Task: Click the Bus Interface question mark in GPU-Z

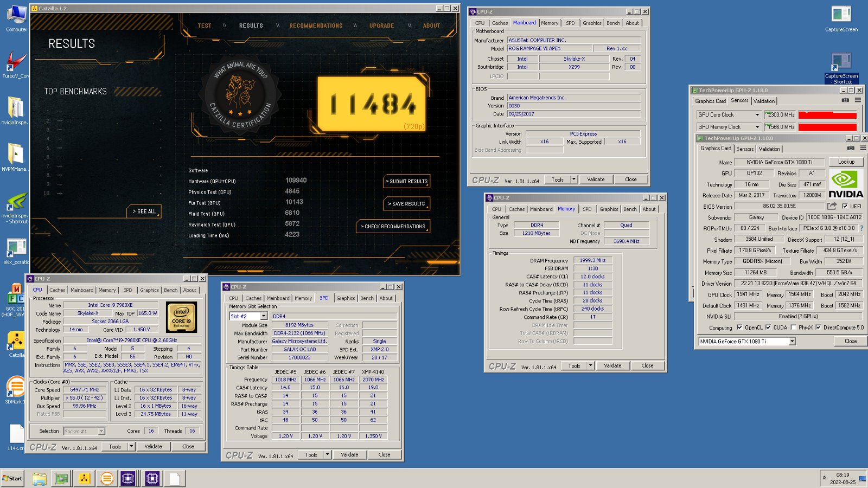Action: (861, 228)
